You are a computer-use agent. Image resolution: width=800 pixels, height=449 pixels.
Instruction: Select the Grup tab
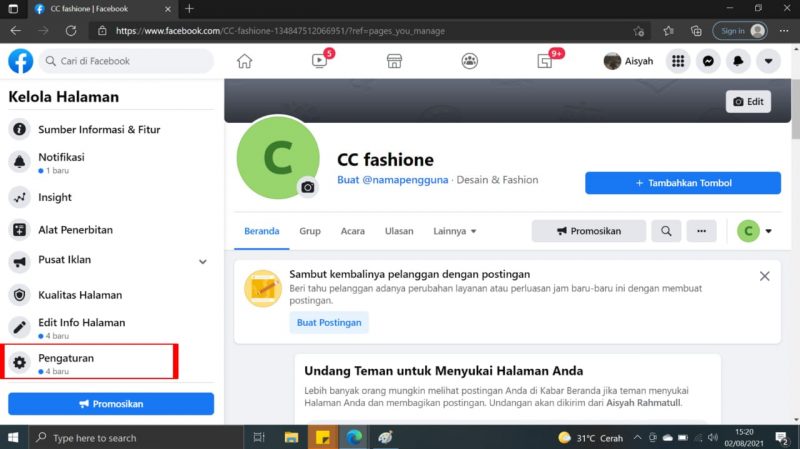coord(310,231)
